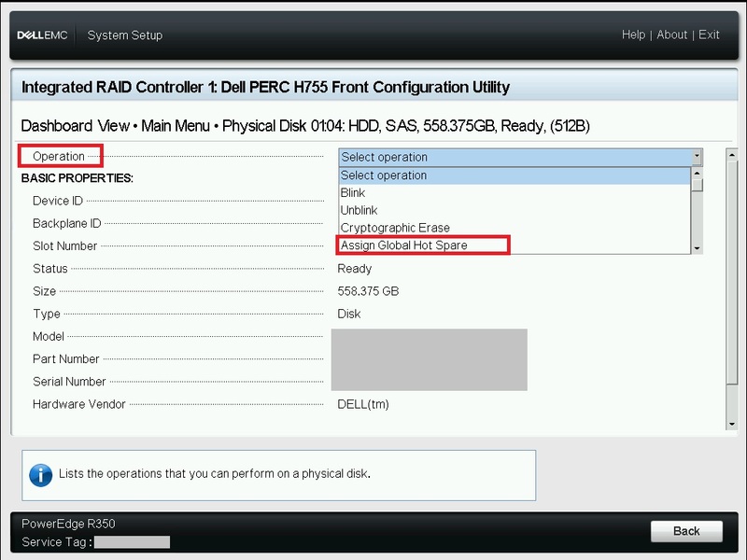Click main panel scroll down arrow

732,424
